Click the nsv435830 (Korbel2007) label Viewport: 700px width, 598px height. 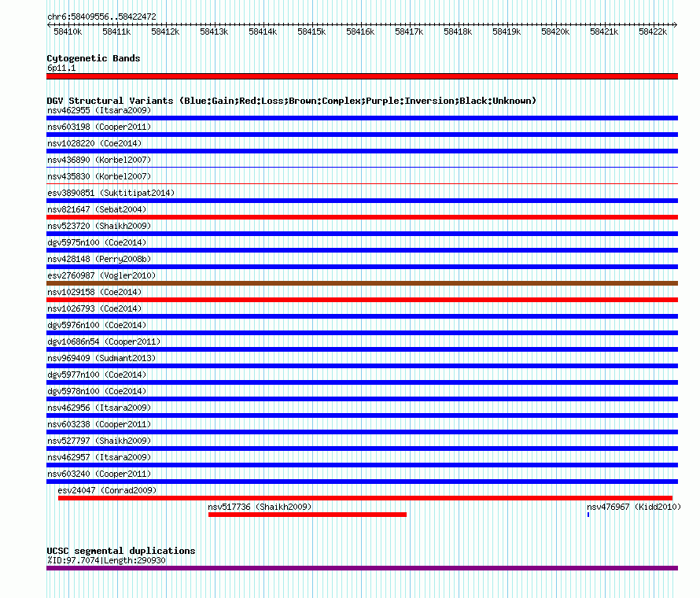coord(99,176)
